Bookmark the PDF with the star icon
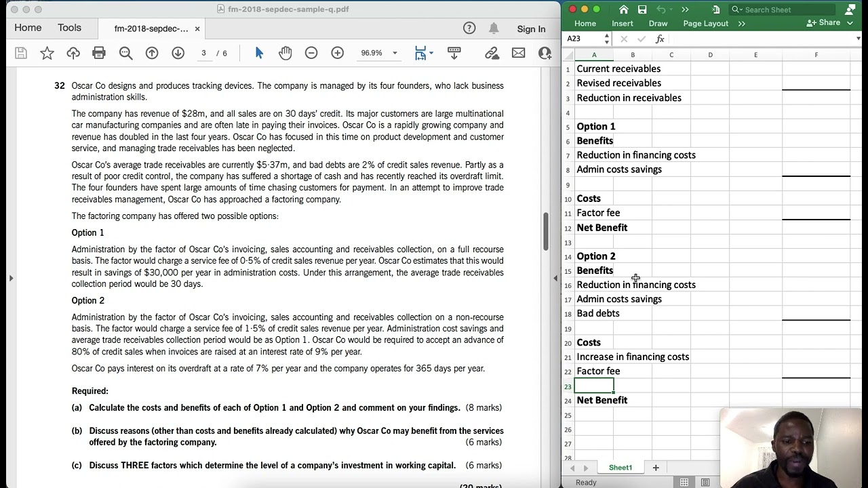The width and height of the screenshot is (868, 488). 47,53
